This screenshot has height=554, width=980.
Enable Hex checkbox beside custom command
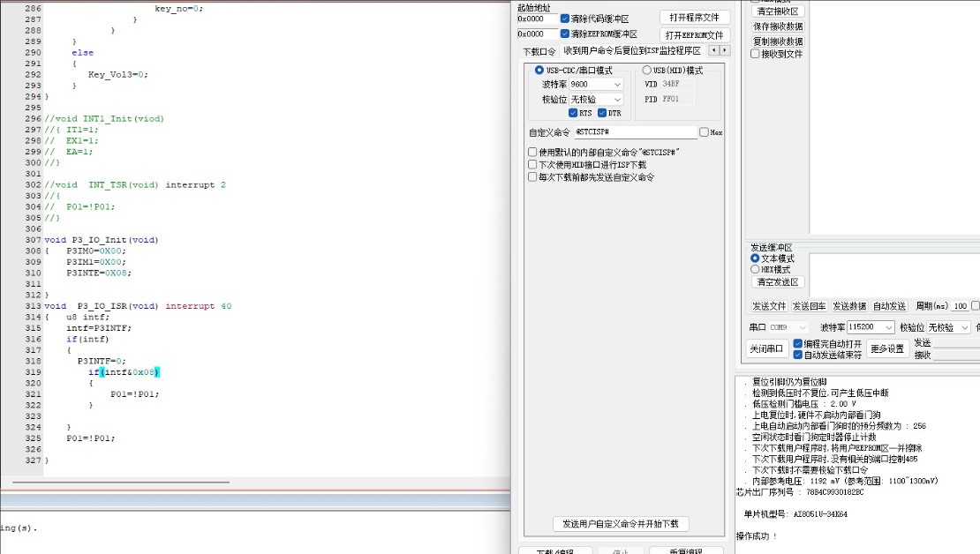click(704, 132)
